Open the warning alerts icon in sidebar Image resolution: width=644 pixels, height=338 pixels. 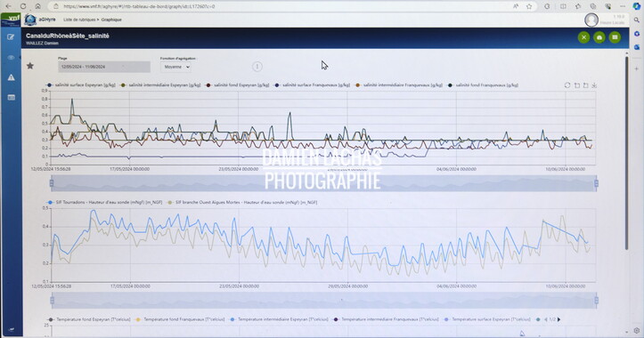(11, 77)
